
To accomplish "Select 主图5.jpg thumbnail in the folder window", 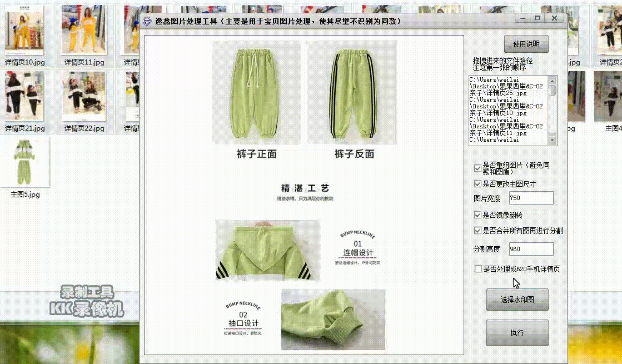I will click(24, 162).
